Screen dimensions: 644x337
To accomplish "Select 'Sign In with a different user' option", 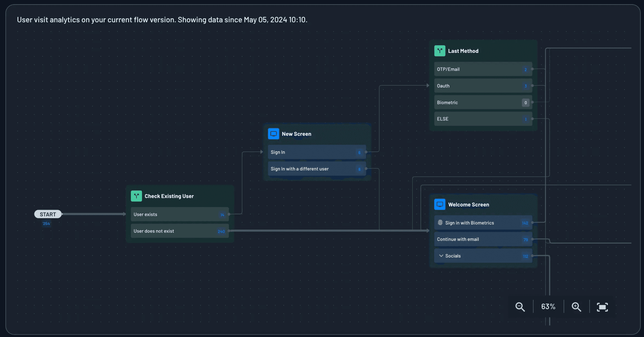I will [x=316, y=169].
